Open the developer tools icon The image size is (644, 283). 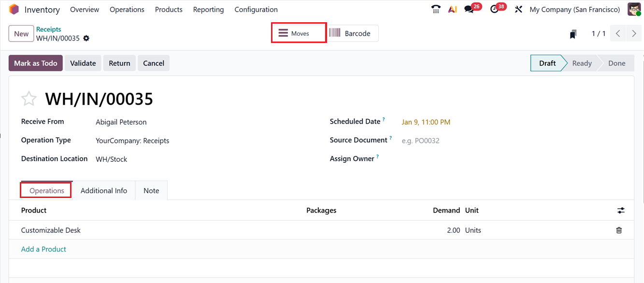[518, 9]
